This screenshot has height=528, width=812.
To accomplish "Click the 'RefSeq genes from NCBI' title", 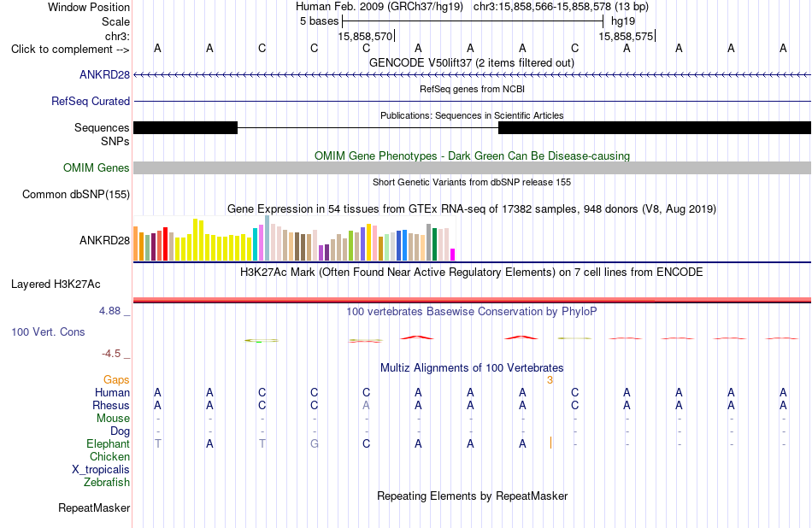I will coord(472,89).
